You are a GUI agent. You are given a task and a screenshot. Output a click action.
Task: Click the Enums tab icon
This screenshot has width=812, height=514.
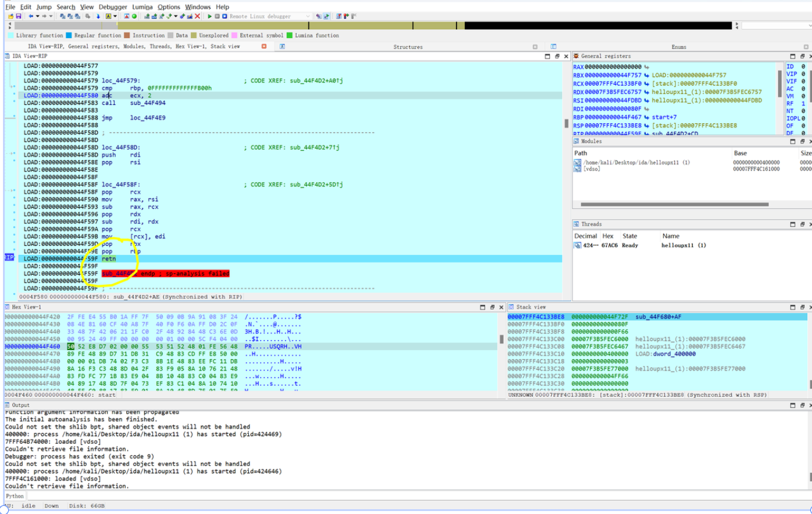click(x=553, y=46)
